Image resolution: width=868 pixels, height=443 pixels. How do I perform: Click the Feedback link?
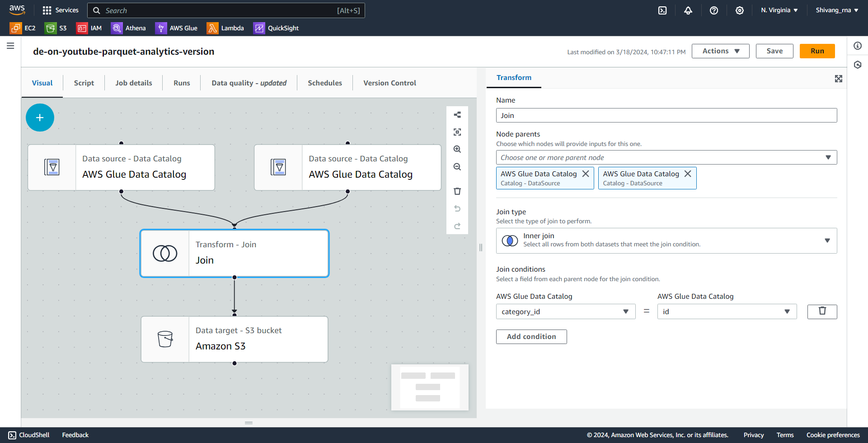click(x=75, y=435)
